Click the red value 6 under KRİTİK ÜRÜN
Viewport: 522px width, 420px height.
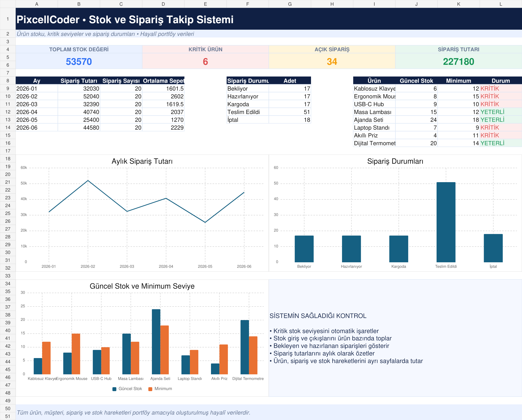pos(206,61)
